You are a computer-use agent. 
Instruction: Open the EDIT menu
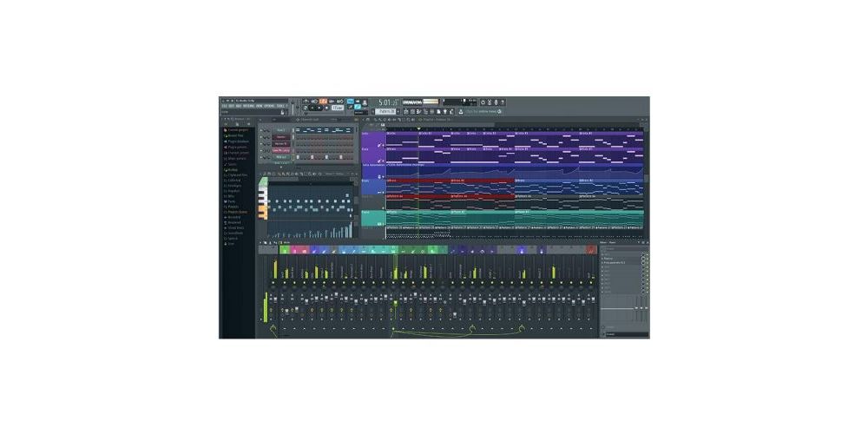pyautogui.click(x=231, y=106)
